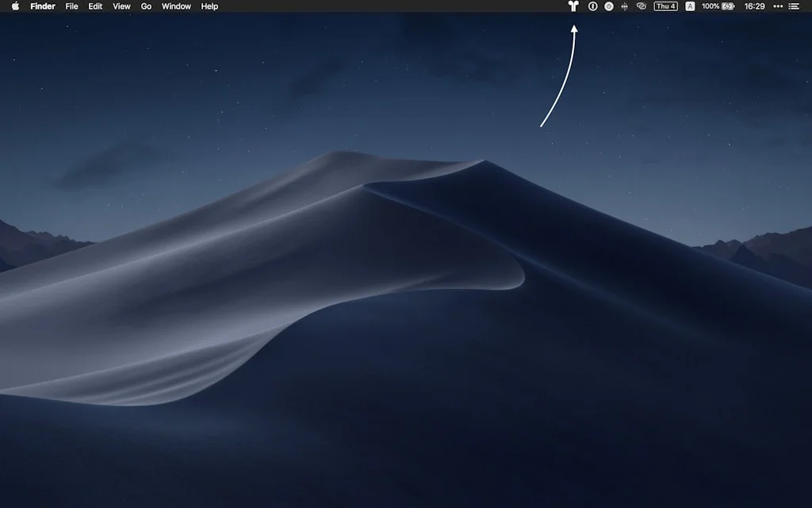
Task: Open the Go menu
Action: click(146, 6)
